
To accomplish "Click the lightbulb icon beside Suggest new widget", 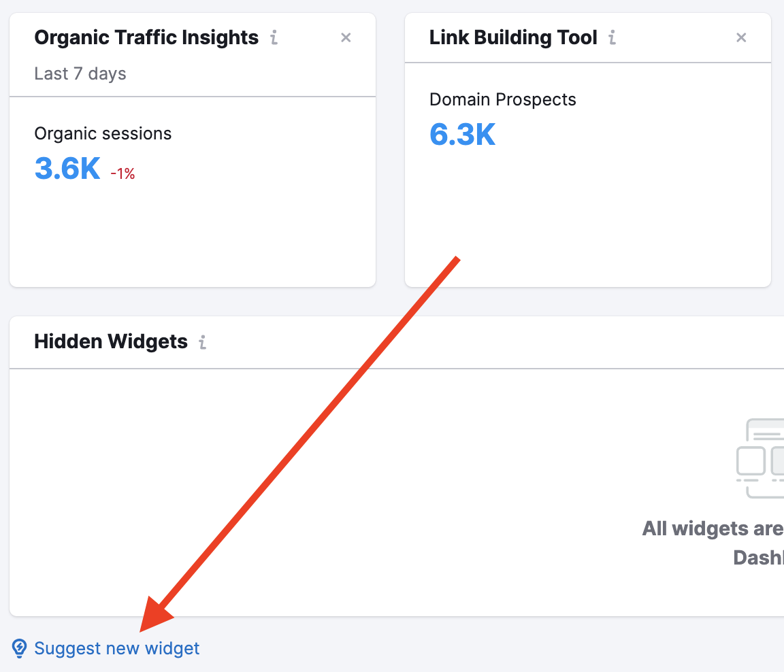I will (19, 648).
